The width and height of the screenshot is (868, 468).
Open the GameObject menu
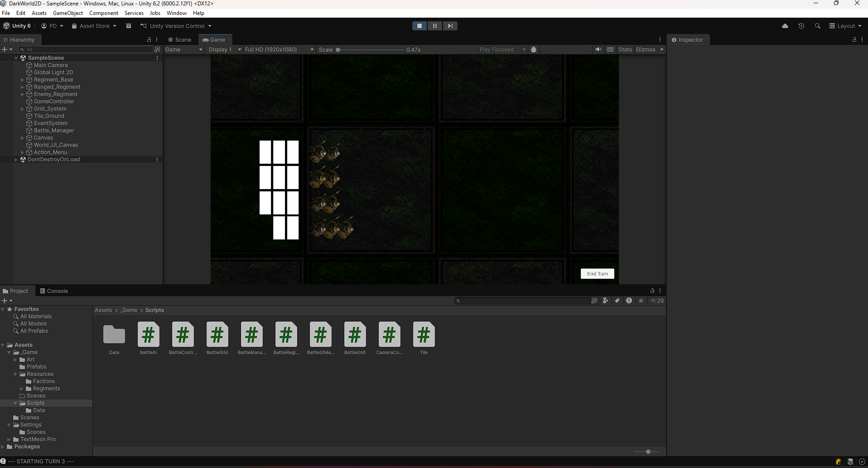tap(68, 13)
